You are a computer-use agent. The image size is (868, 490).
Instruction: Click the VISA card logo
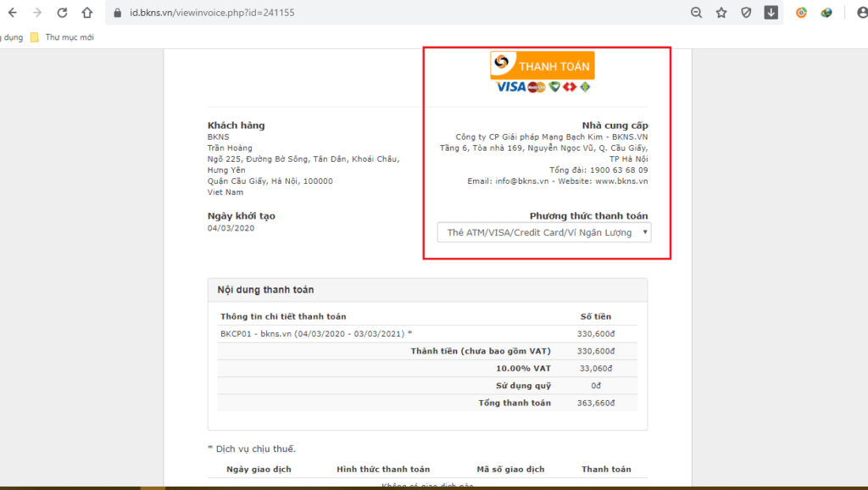tap(511, 87)
